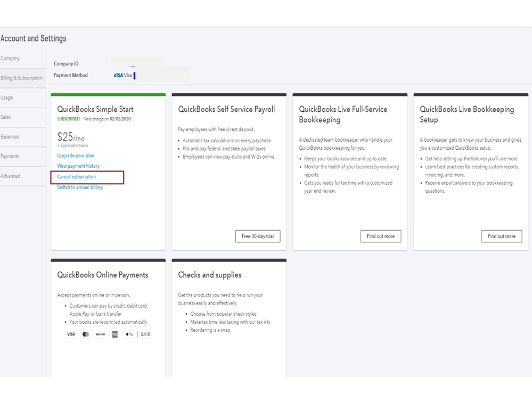Click the Upgrade your plan link

[76, 156]
